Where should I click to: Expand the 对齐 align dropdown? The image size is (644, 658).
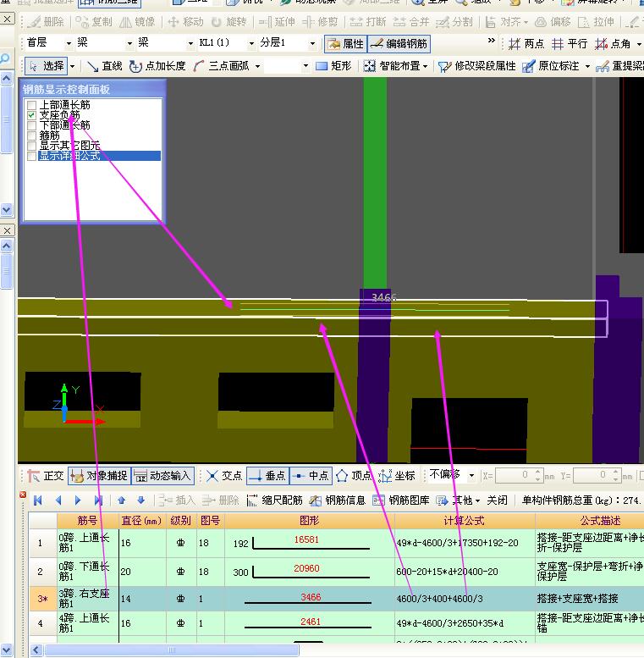(526, 22)
